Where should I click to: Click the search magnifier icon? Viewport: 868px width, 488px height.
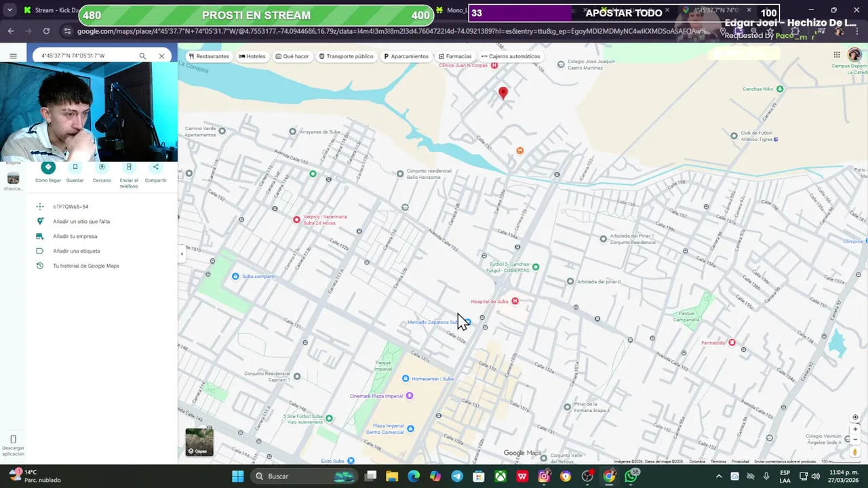(x=142, y=56)
